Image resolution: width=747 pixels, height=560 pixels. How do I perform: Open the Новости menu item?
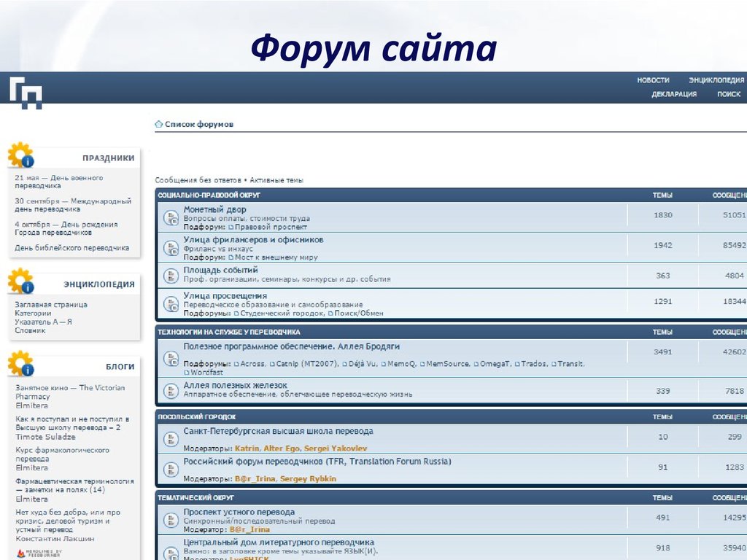(652, 80)
